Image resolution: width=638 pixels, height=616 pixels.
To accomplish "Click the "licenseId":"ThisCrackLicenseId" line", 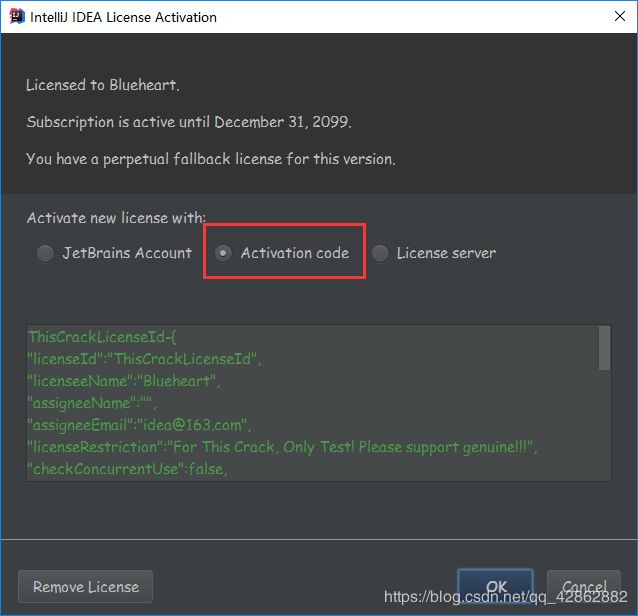I will pyautogui.click(x=144, y=359).
